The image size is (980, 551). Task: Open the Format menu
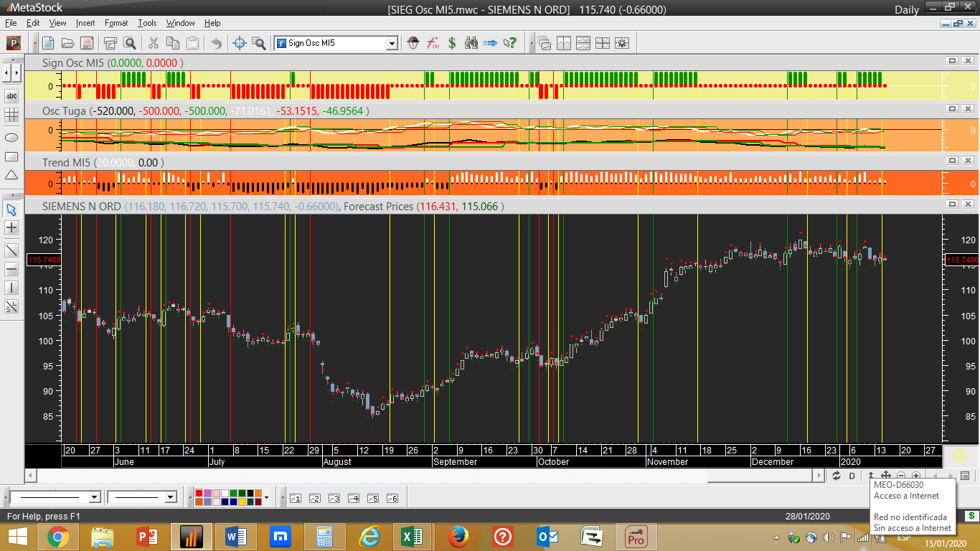(x=116, y=23)
